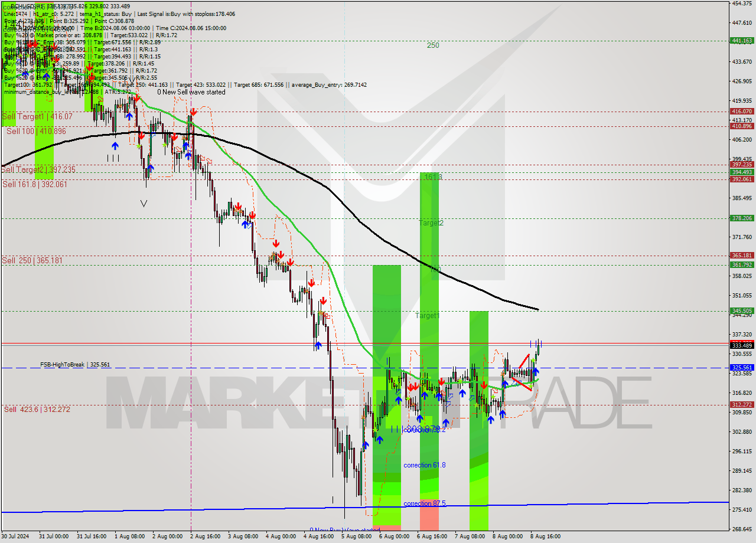Select the 371.760 price axis value
Screen dimensions: 756x543
pyautogui.click(x=742, y=237)
